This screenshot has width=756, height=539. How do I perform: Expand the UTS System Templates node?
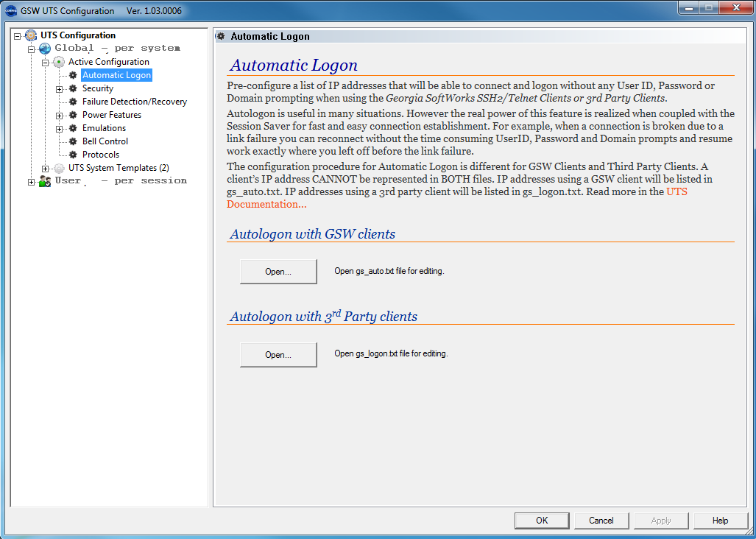46,169
